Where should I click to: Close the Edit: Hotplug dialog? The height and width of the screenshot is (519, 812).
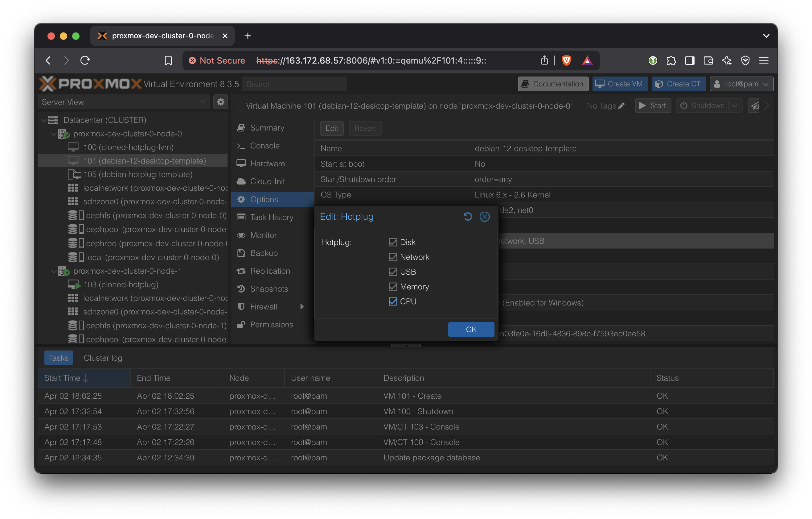coord(484,216)
